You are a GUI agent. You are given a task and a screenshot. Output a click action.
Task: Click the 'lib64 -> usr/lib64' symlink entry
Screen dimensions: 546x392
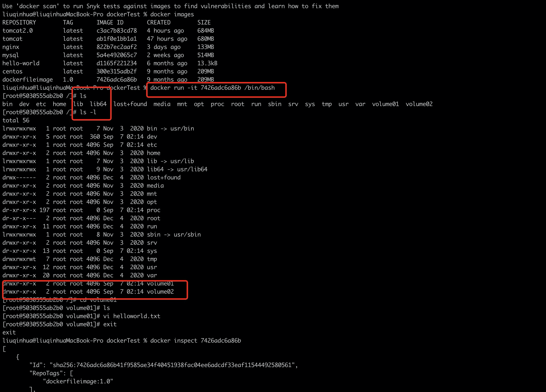(x=177, y=169)
